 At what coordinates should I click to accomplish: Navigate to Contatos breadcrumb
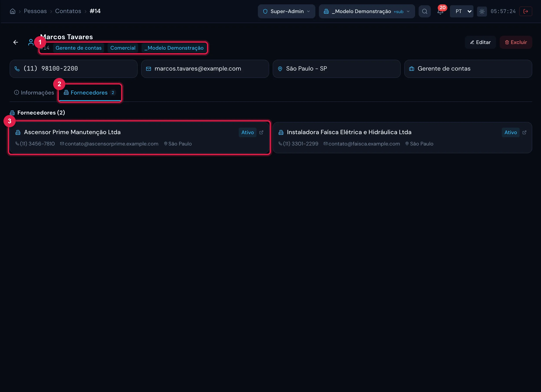click(68, 11)
